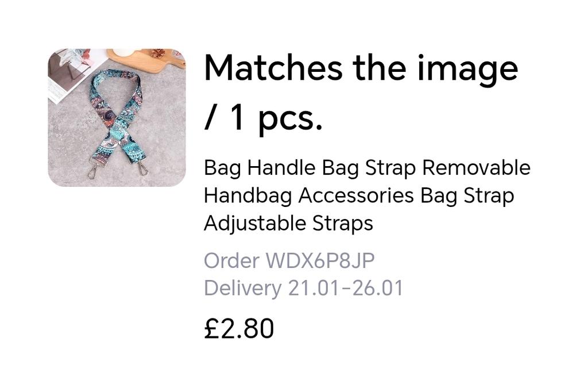Click the "Adjustable Straps" description text
This screenshot has height=384, width=588.
click(x=288, y=224)
